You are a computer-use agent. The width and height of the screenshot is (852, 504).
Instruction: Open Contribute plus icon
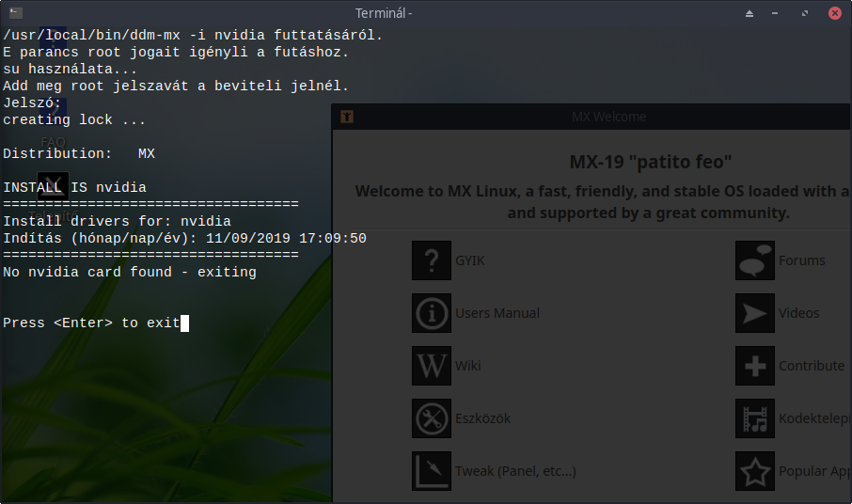755,366
